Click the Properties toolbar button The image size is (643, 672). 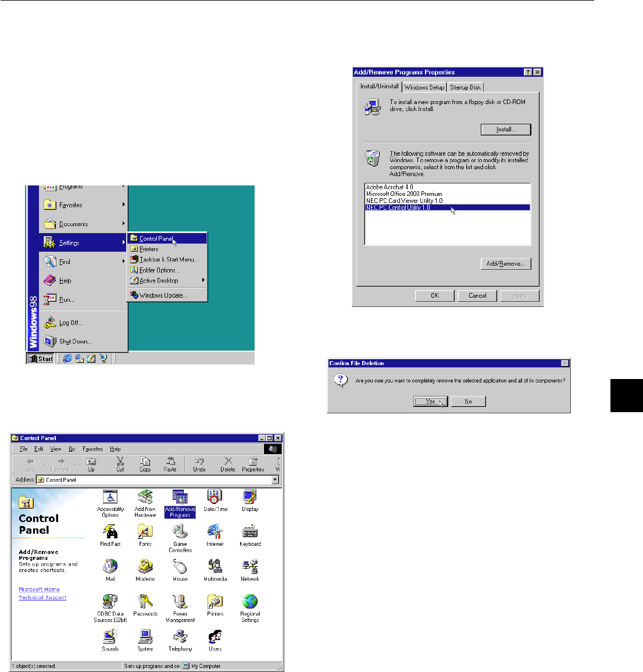pyautogui.click(x=253, y=464)
